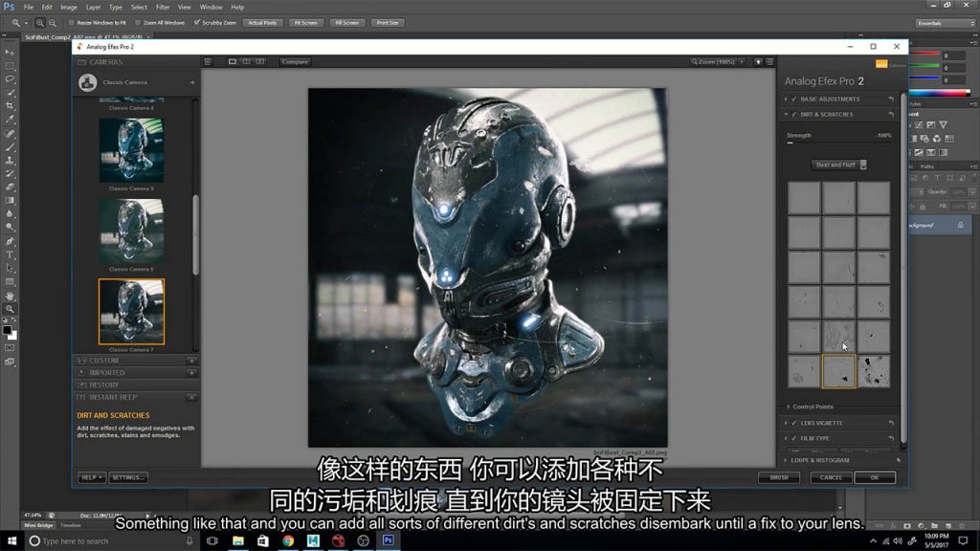Screen dimensions: 980x551
Task: Select the Clone Stamp tool
Action: tap(10, 161)
